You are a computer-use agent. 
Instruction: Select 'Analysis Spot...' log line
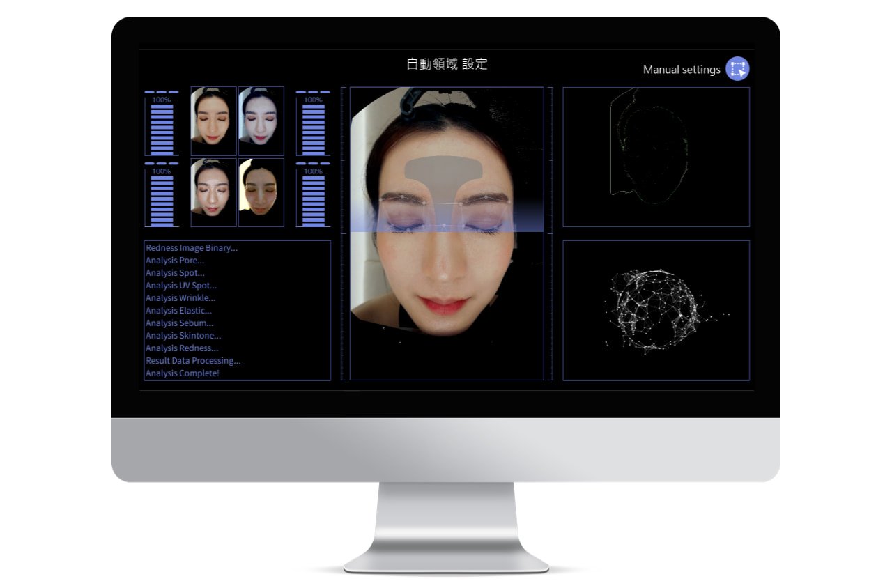175,273
